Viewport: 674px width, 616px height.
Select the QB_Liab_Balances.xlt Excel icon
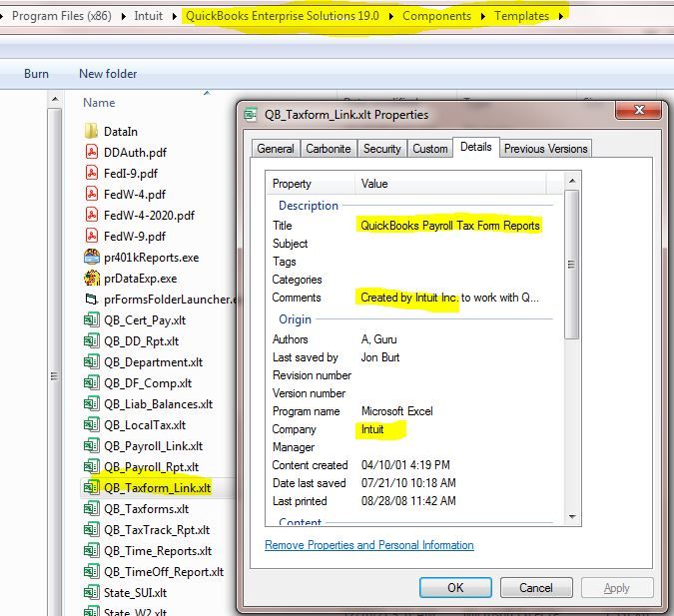pyautogui.click(x=91, y=403)
